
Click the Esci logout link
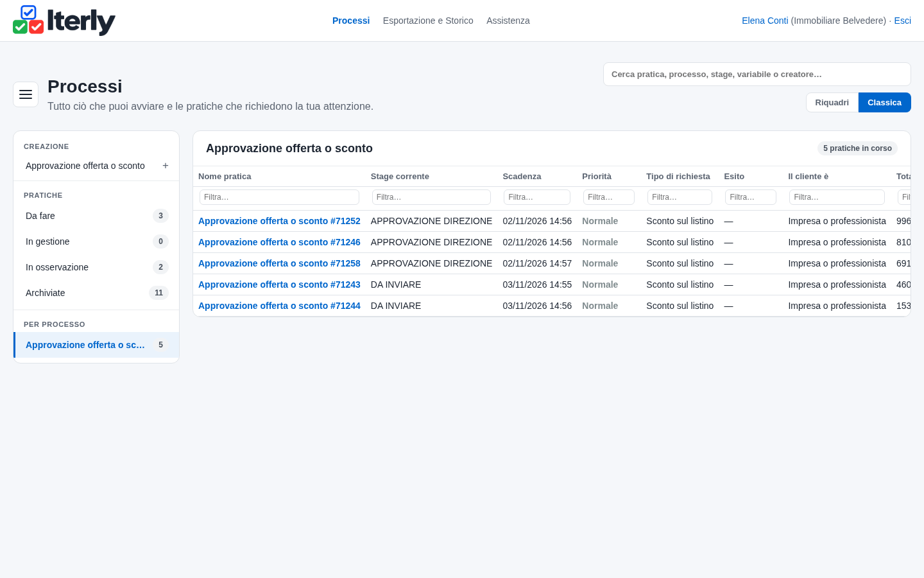tap(902, 21)
